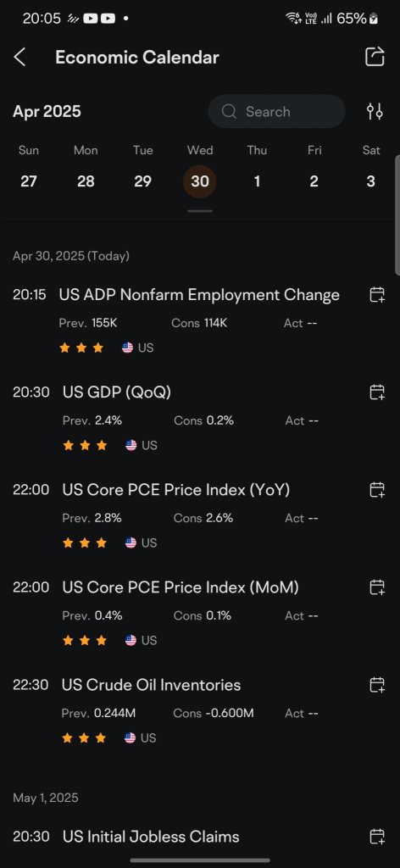The height and width of the screenshot is (868, 400).
Task: Select Friday 2 in the week strip
Action: pos(314,181)
